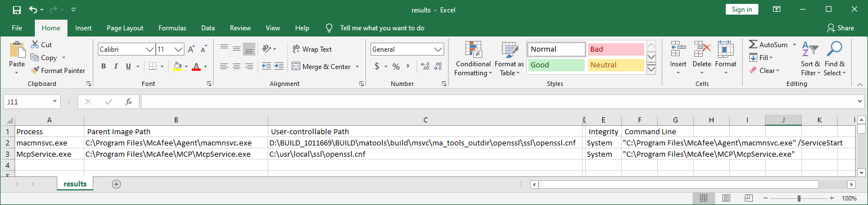Open the font size dropdown
This screenshot has height=205, width=868.
click(x=179, y=49)
